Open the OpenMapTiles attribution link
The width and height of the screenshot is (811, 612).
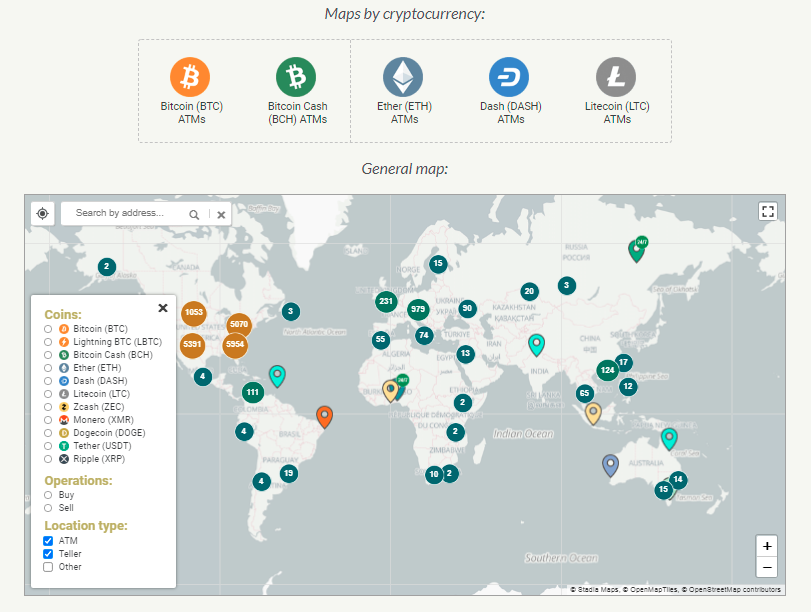coord(654,590)
